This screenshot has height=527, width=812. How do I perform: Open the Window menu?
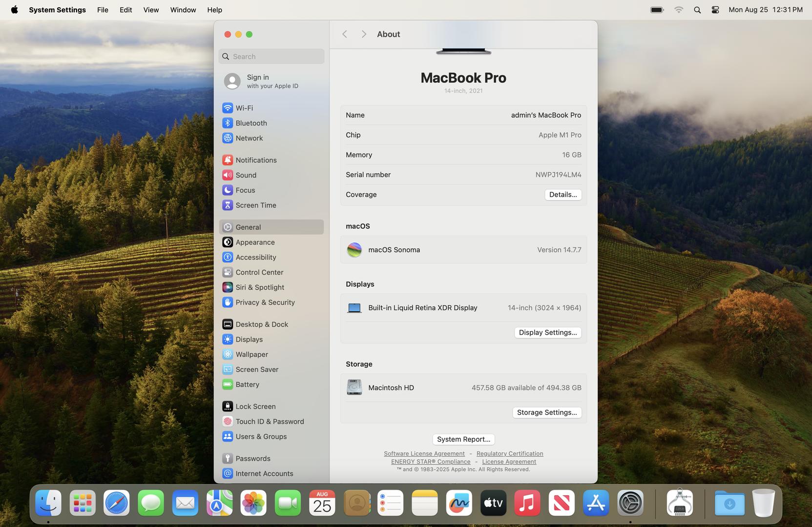coord(183,10)
